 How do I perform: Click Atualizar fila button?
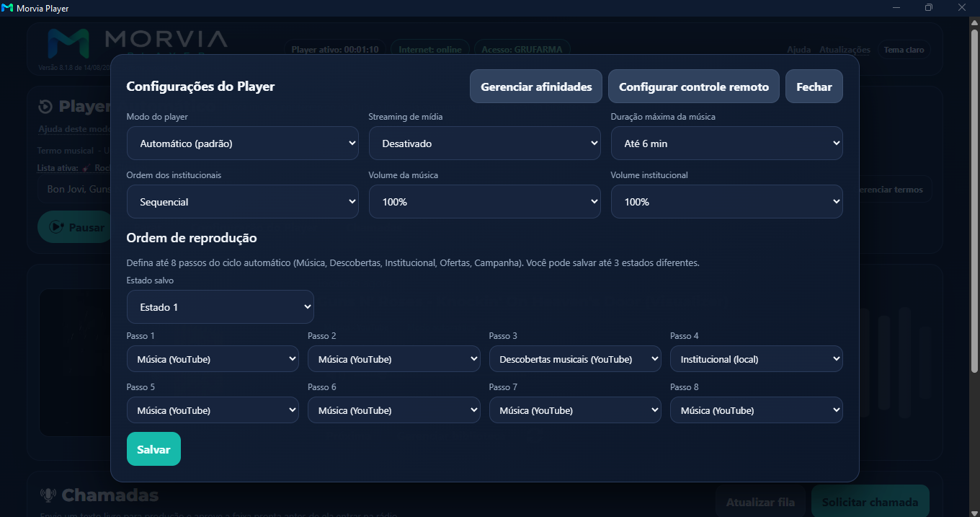(x=760, y=502)
